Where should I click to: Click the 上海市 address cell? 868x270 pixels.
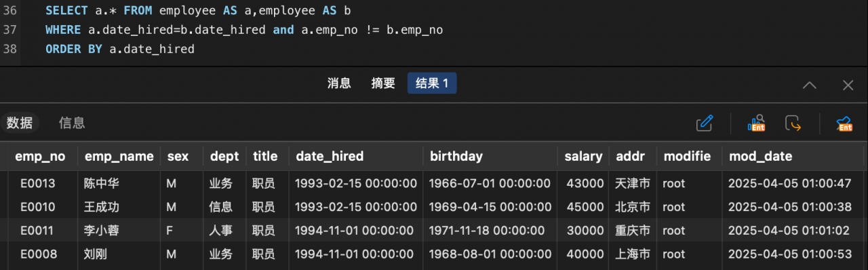[x=633, y=254]
